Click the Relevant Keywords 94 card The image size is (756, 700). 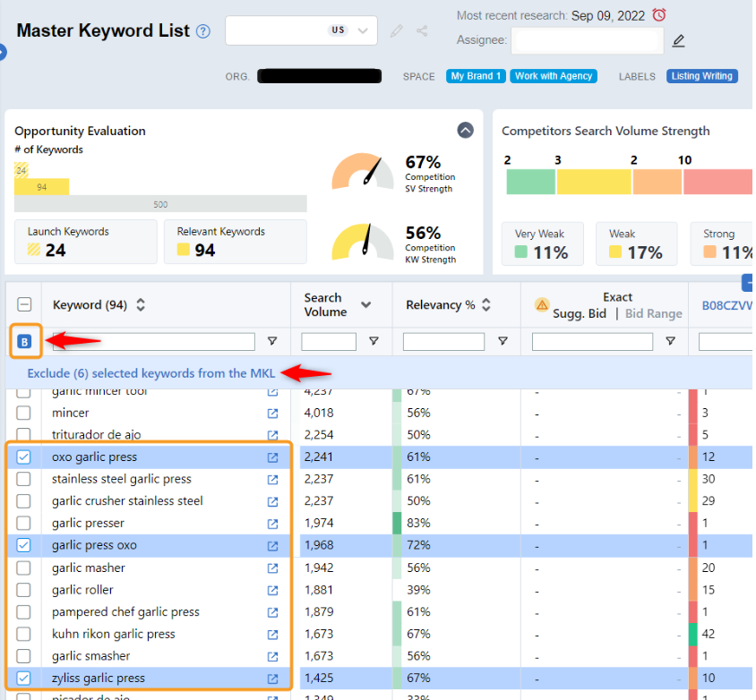pyautogui.click(x=235, y=242)
